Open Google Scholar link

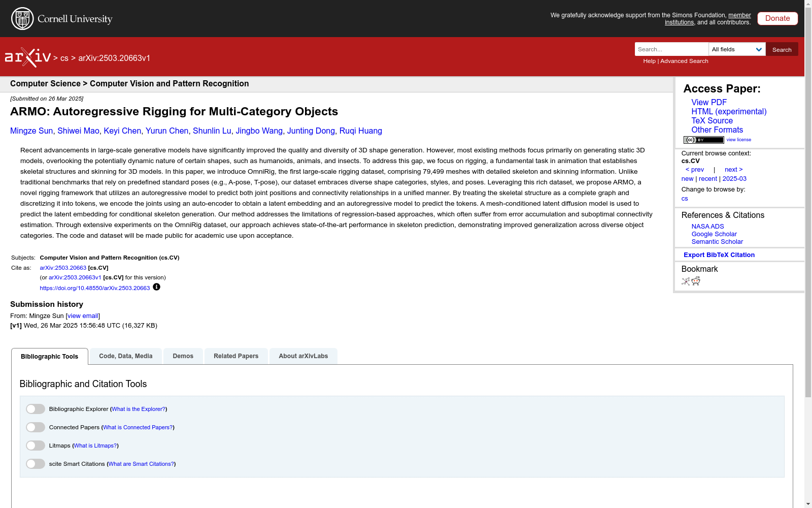point(714,234)
